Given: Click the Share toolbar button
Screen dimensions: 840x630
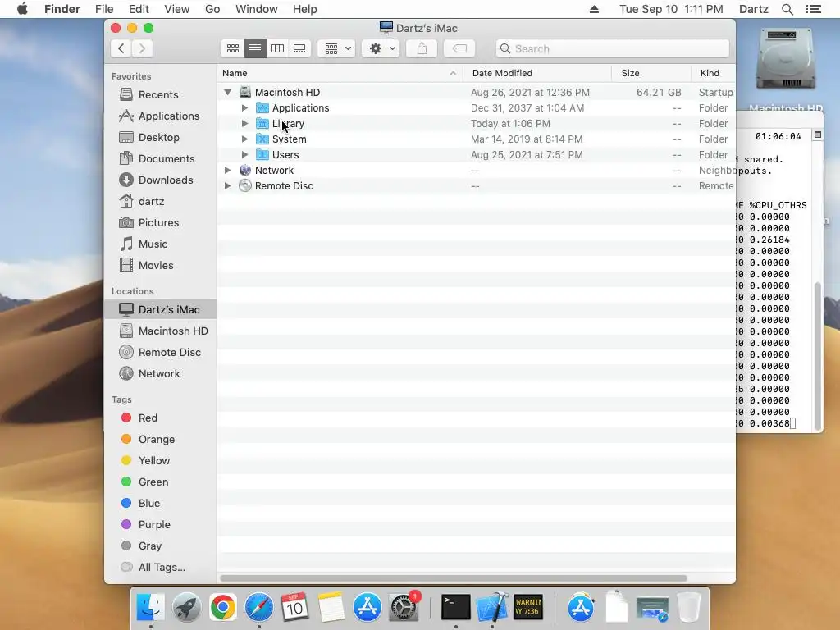Looking at the screenshot, I should click(x=422, y=48).
